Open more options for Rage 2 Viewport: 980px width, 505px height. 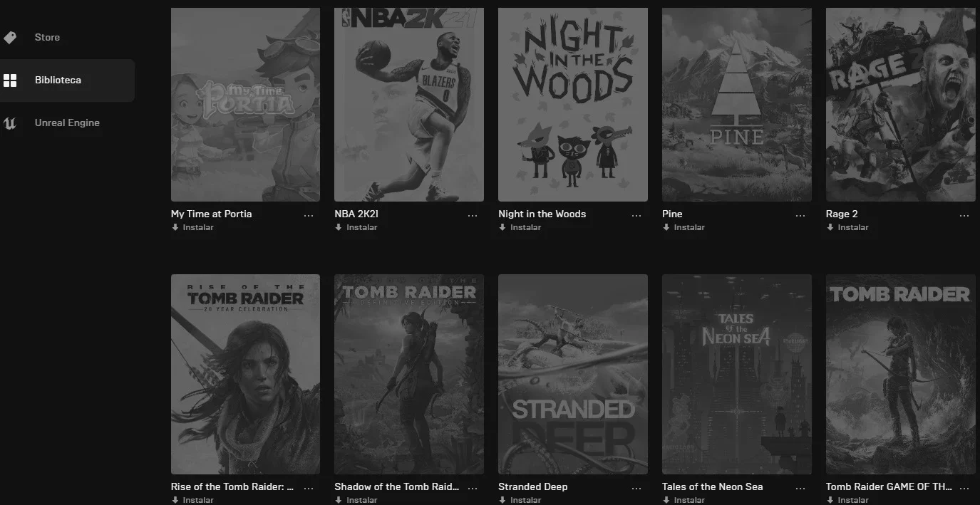tap(964, 215)
